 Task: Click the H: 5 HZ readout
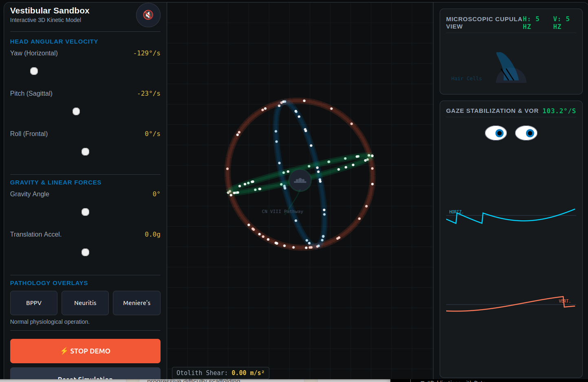pyautogui.click(x=531, y=23)
